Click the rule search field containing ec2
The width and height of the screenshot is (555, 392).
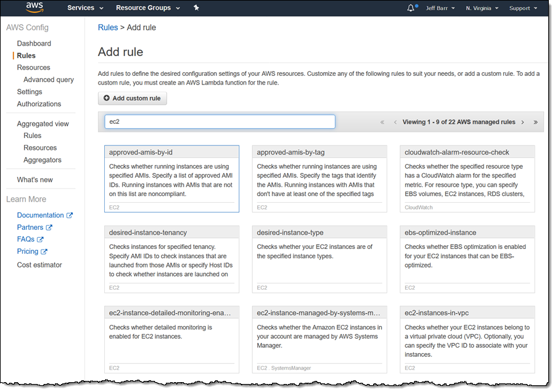coord(220,121)
